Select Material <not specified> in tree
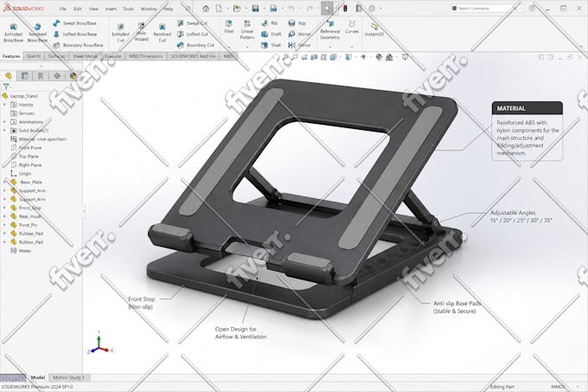The width and height of the screenshot is (588, 392). pyautogui.click(x=39, y=139)
